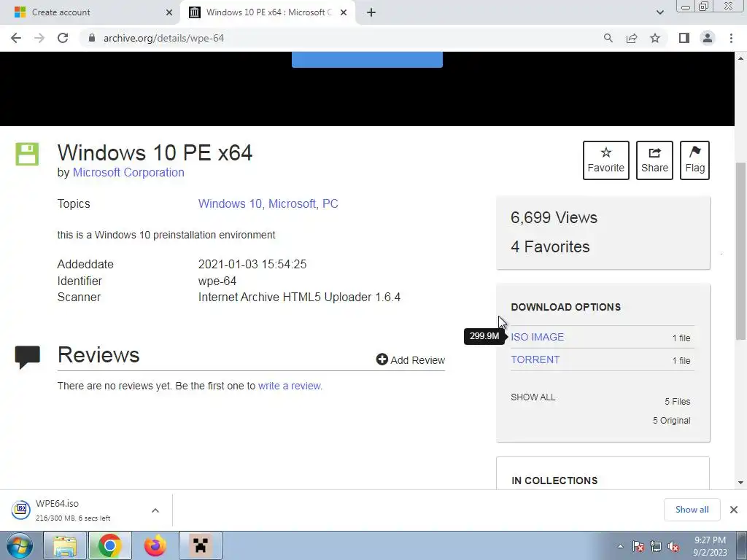
Task: Go back to the previous page
Action: [x=16, y=38]
